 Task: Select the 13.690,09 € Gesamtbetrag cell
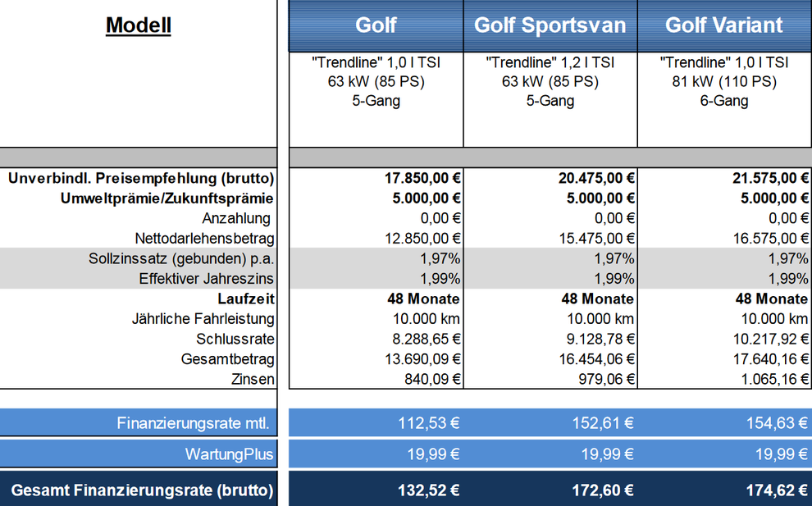pyautogui.click(x=422, y=359)
